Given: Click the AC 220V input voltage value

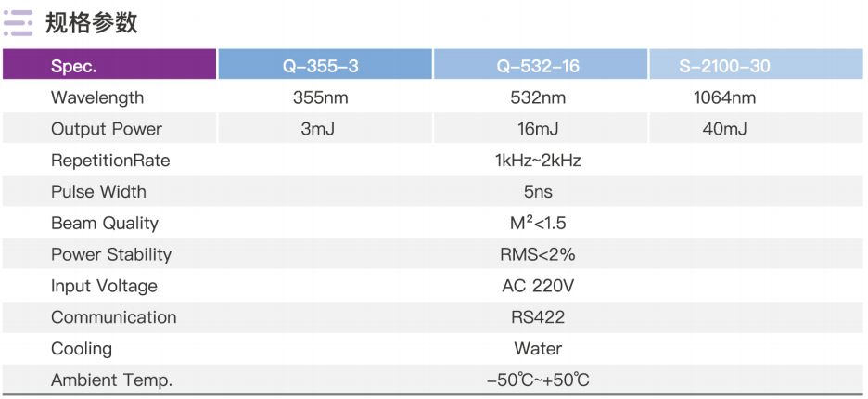Looking at the screenshot, I should coord(538,286).
